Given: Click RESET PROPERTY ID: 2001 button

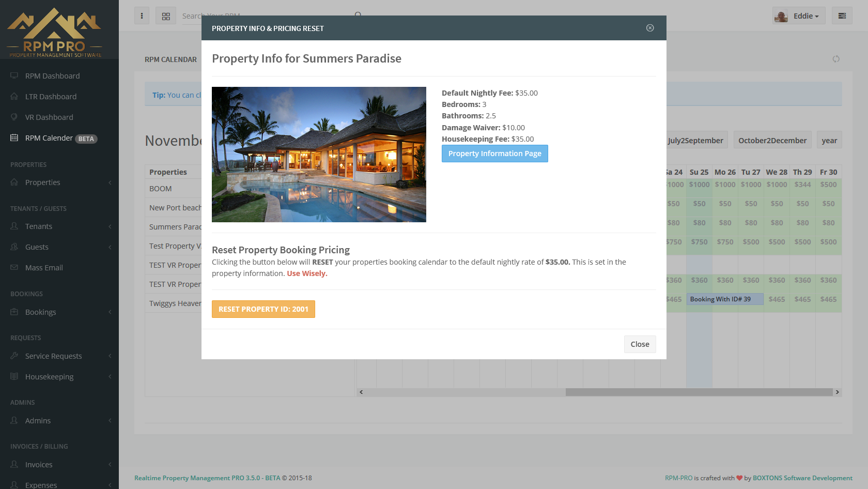Looking at the screenshot, I should tap(263, 309).
